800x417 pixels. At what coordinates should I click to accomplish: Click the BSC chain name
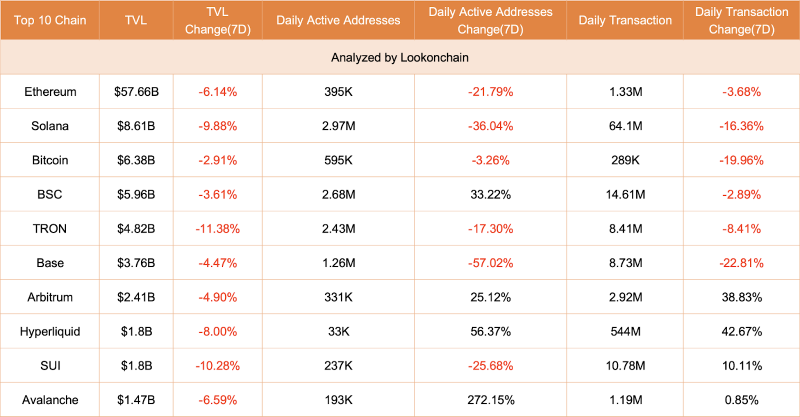pos(50,194)
